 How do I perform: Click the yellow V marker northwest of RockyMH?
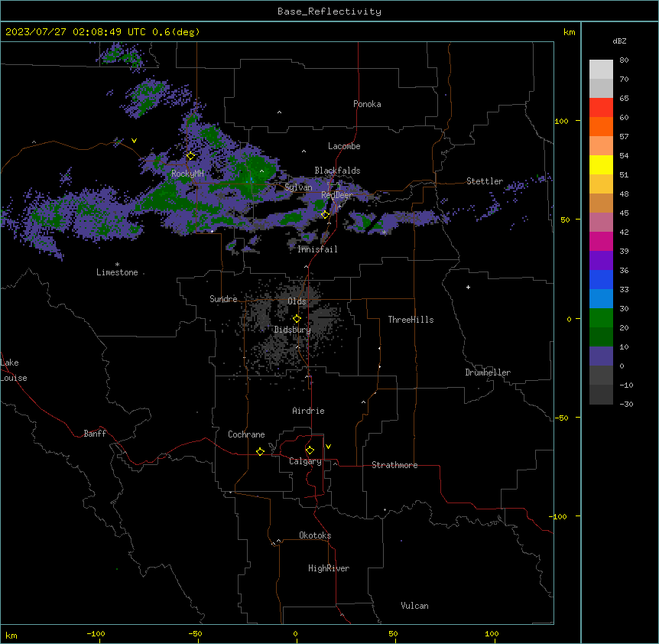pos(134,141)
